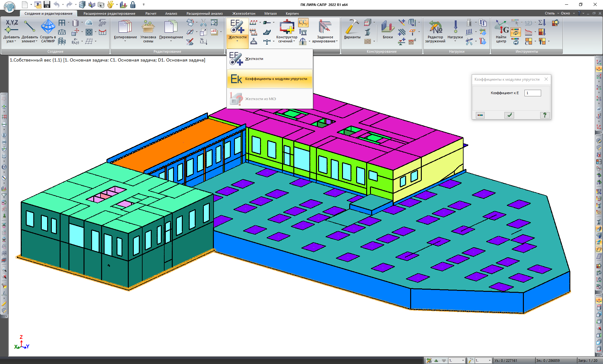Apply coefficient with green checkmark button
Viewport: 603px width, 364px height.
point(509,115)
